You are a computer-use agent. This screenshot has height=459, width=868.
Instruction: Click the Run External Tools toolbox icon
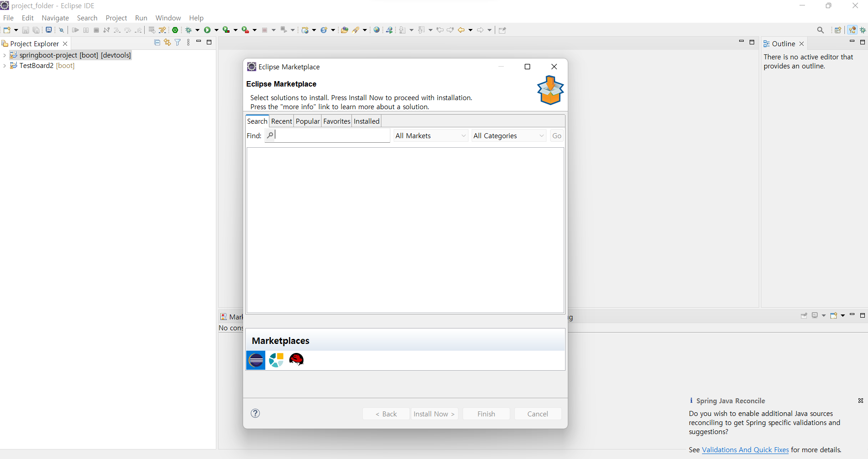(245, 30)
